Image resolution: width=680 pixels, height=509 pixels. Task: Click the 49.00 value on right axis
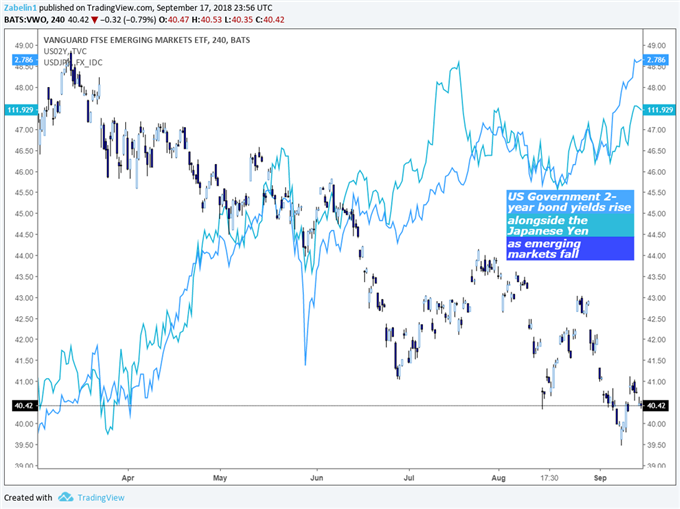point(656,45)
